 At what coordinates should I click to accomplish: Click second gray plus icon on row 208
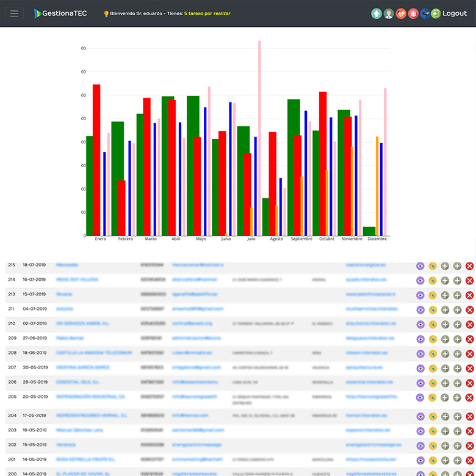click(457, 354)
